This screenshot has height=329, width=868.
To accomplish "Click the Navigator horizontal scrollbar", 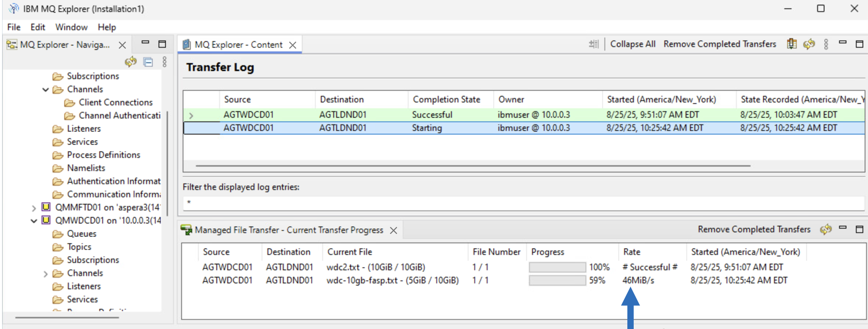I will (67, 317).
